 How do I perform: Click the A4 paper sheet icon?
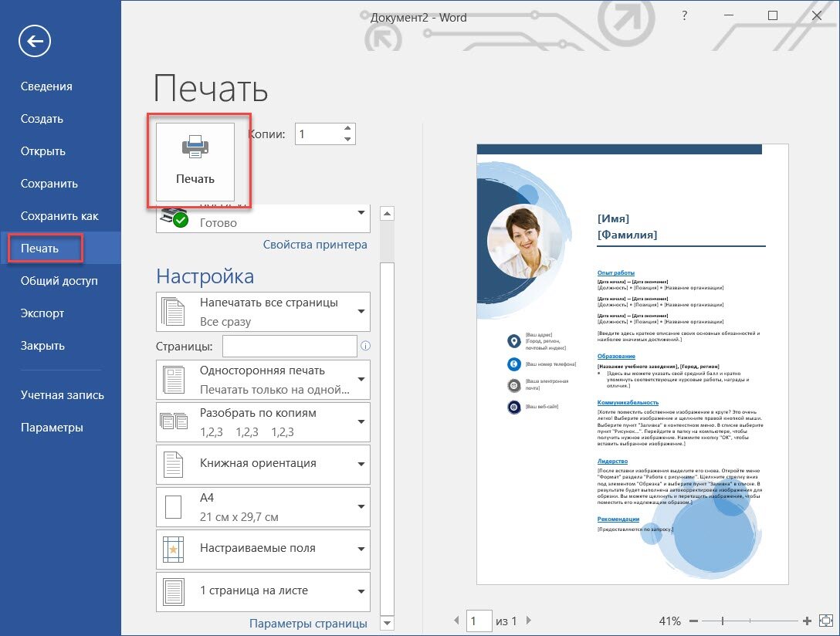173,507
